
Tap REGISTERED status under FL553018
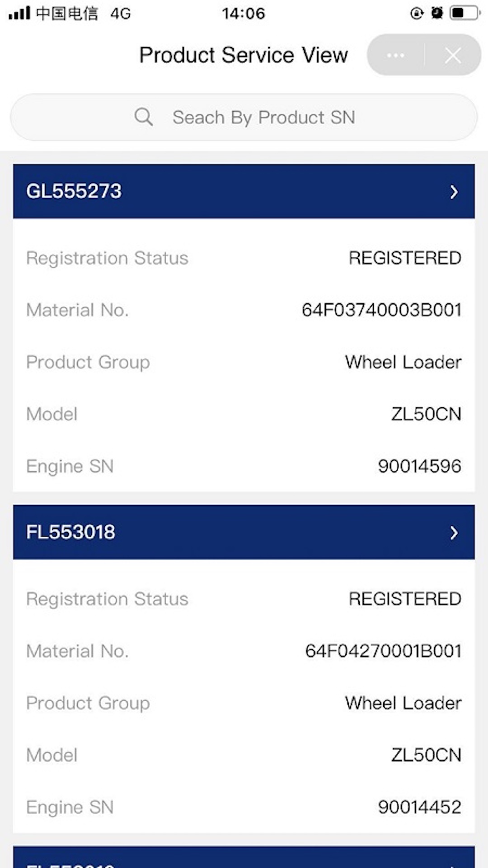[x=405, y=599]
